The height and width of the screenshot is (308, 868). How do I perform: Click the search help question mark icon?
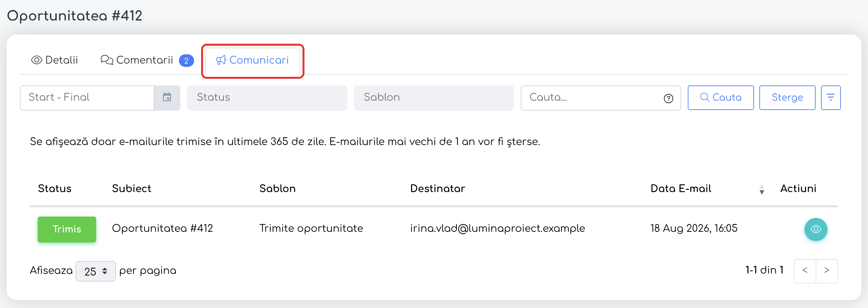pos(668,98)
